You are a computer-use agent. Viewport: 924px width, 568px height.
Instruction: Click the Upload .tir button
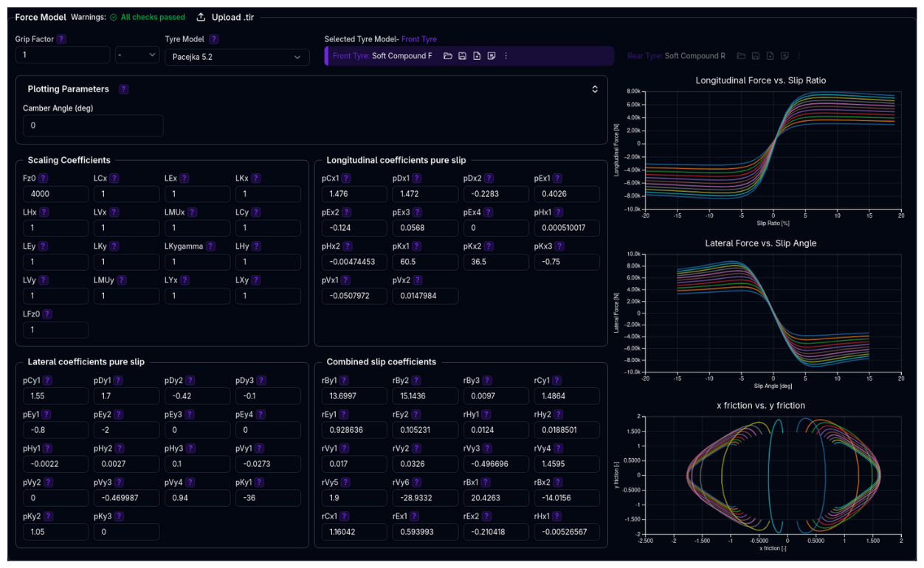[x=225, y=17]
